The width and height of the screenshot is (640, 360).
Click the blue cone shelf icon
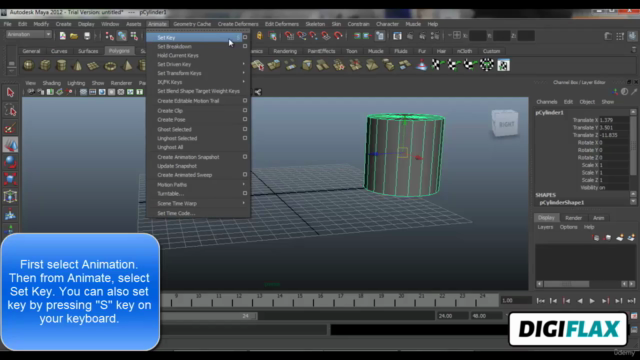(421, 65)
